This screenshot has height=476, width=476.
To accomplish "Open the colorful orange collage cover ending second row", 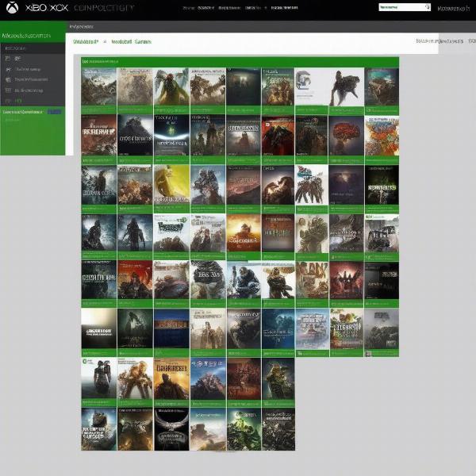I will 382,136.
